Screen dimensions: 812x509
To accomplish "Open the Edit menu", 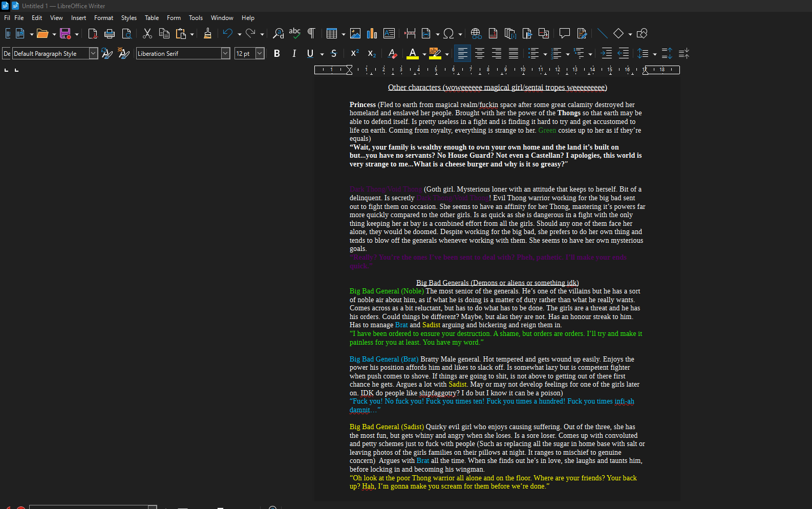I will pyautogui.click(x=37, y=18).
